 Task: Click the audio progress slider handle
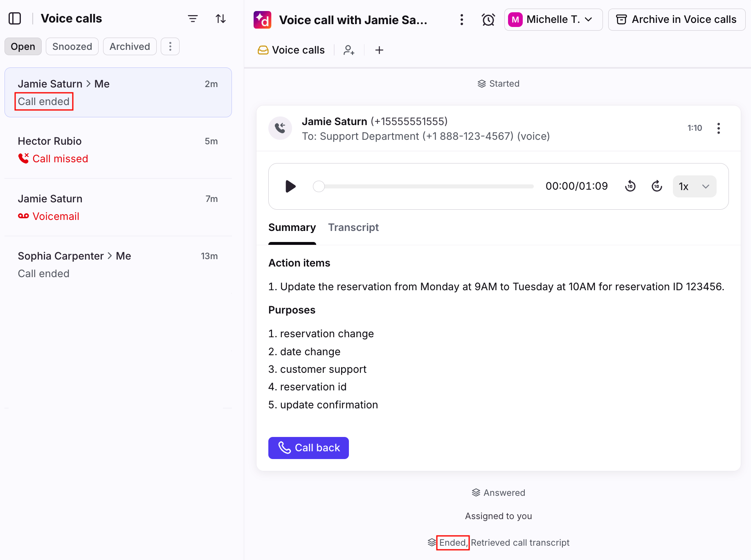(319, 186)
